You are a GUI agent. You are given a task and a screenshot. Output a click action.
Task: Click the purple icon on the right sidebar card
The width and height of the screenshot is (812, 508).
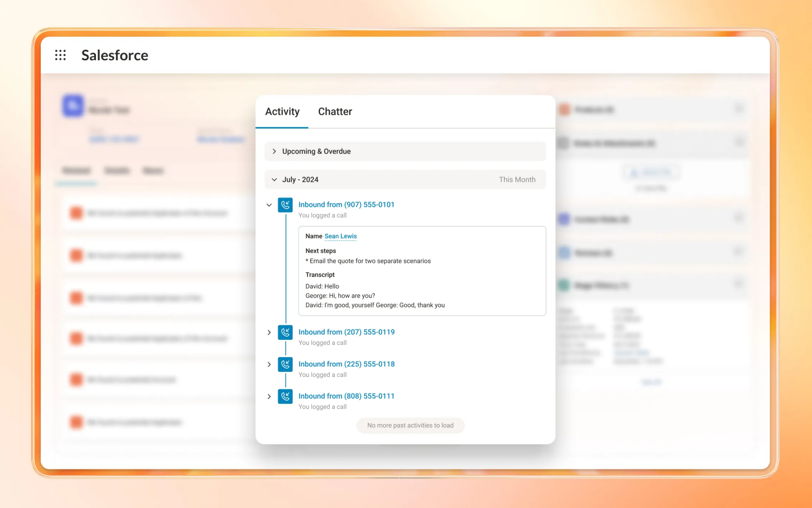click(564, 219)
